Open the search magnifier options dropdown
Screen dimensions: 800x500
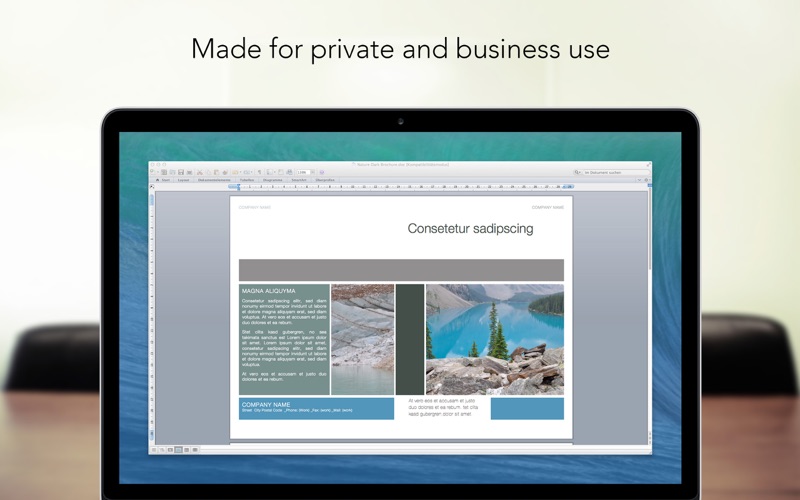click(x=578, y=172)
